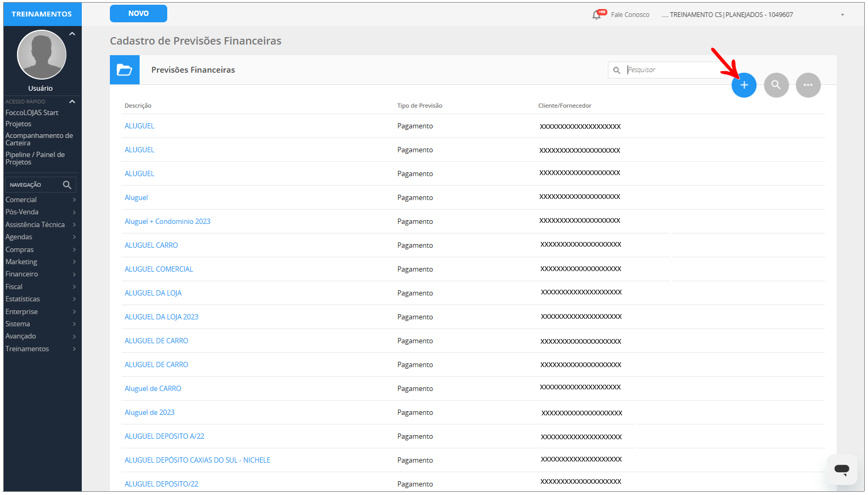Open the Aluguel + Condominio 2023 entry
This screenshot has height=495, width=868.
[167, 222]
